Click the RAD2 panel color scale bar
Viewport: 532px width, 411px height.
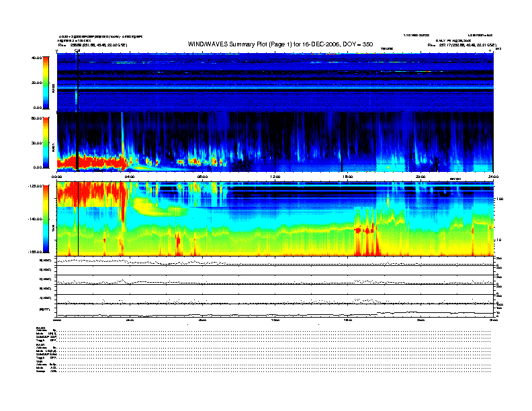pyautogui.click(x=46, y=83)
